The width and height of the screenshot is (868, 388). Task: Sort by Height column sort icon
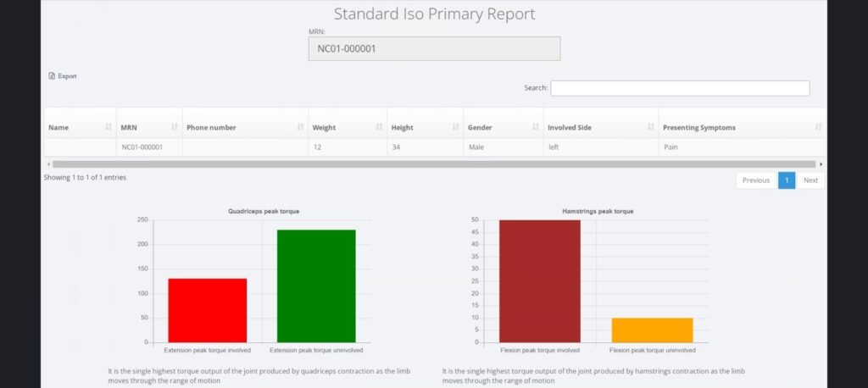click(455, 127)
